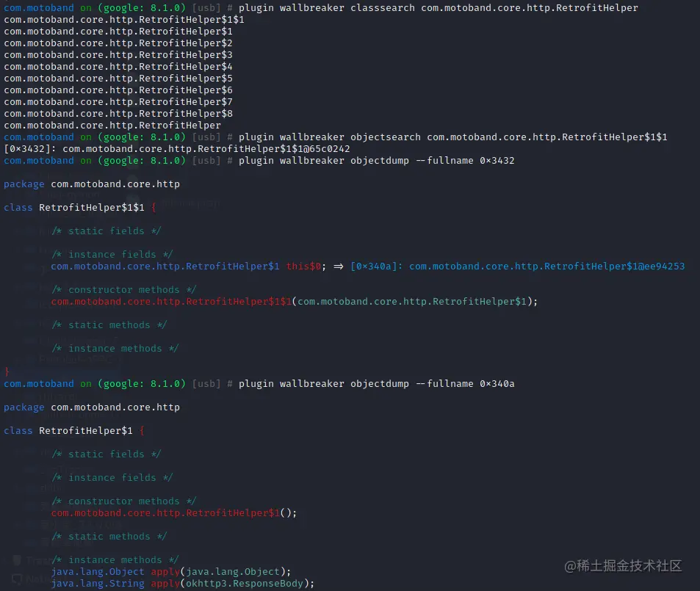Select the class result line ending RetrofitHelper$8
The image size is (700, 591).
tap(118, 113)
